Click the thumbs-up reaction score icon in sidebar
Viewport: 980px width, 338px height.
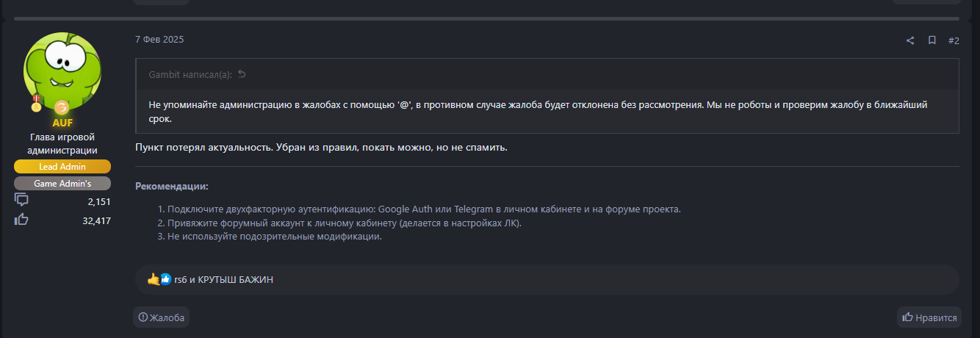click(21, 220)
